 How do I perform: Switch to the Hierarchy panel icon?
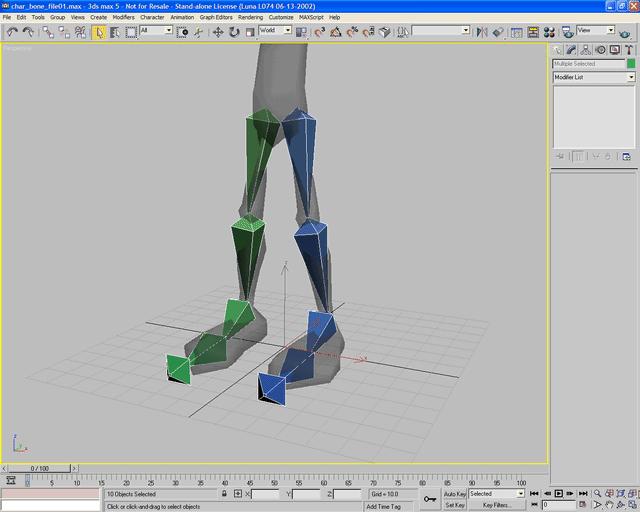(584, 49)
